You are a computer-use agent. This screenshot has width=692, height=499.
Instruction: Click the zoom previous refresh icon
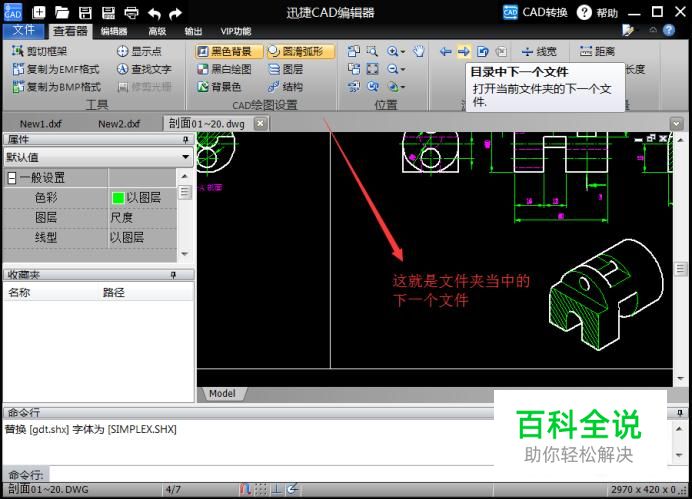click(x=372, y=87)
